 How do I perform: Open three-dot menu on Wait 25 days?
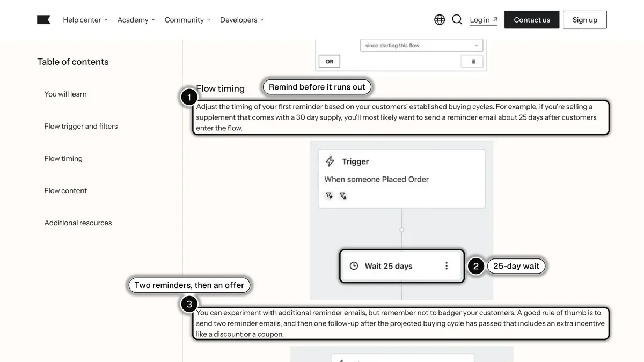coord(447,266)
